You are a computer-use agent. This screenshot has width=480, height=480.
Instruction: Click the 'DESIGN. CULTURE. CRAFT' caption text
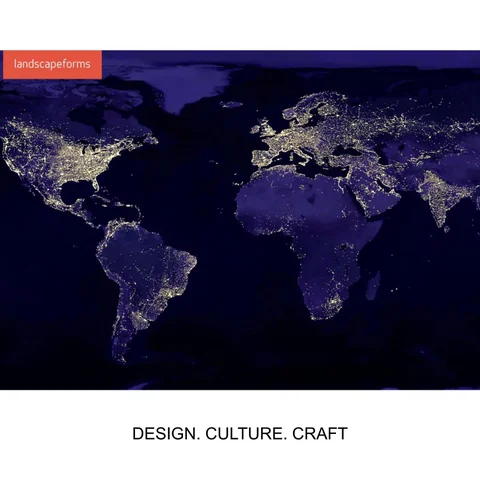point(240,433)
